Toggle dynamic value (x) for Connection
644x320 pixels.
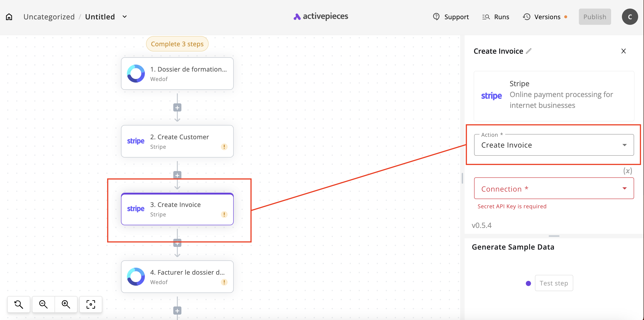pyautogui.click(x=627, y=171)
